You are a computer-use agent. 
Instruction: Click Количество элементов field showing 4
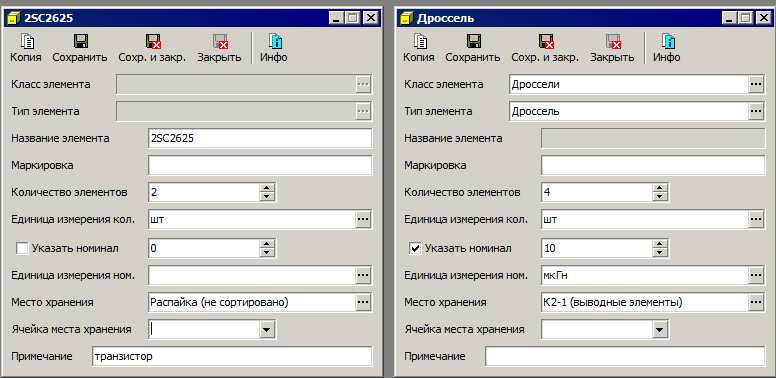point(596,192)
